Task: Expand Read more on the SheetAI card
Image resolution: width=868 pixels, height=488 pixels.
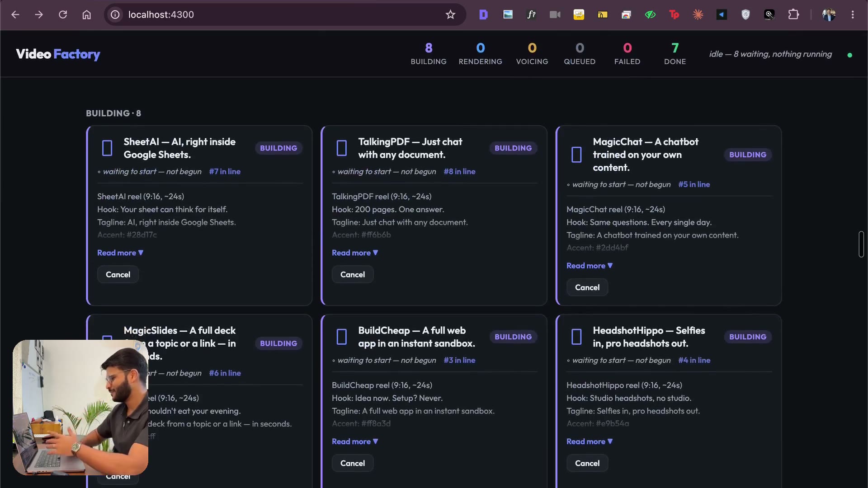Action: tap(120, 253)
